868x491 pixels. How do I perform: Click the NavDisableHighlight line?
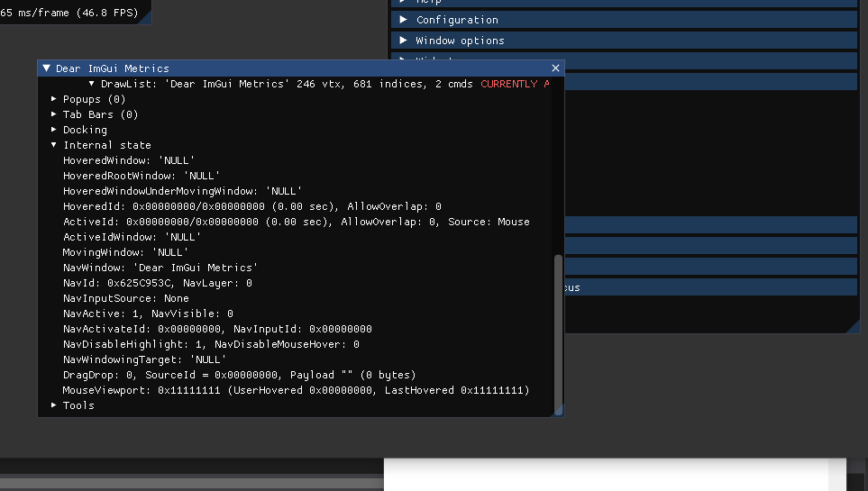(x=211, y=344)
